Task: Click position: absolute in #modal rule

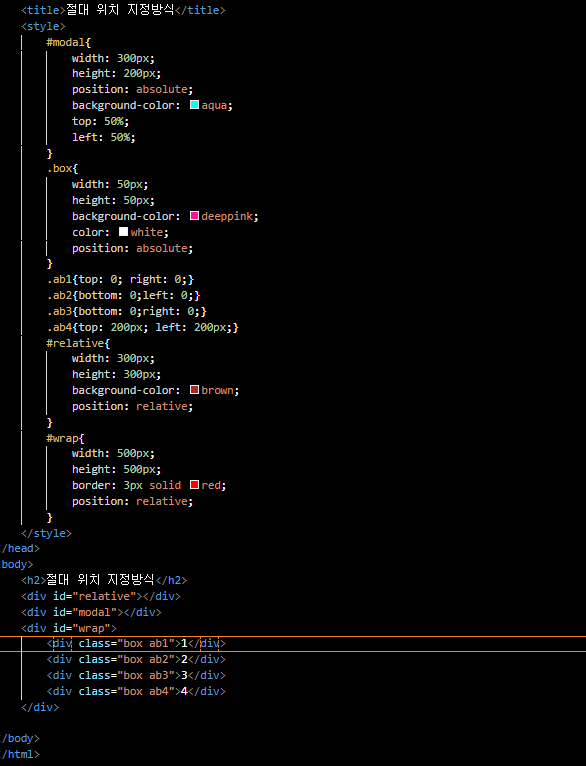Action: (133, 89)
